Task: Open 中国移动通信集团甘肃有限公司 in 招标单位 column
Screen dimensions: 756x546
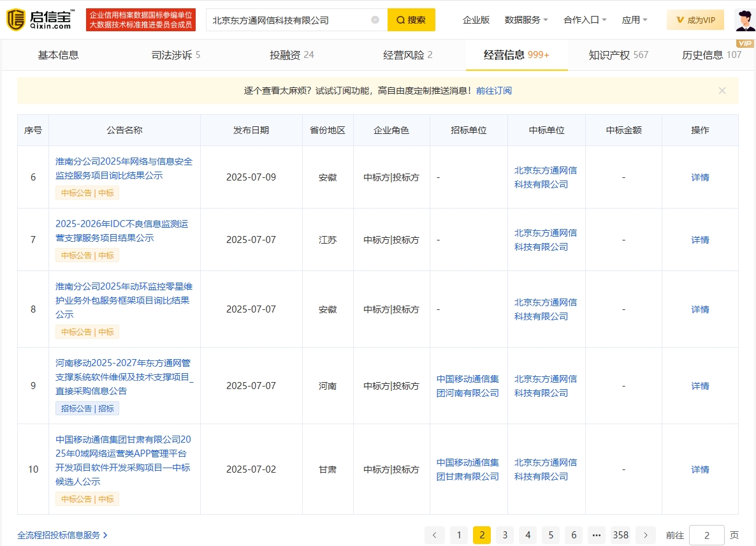Action: tap(468, 469)
